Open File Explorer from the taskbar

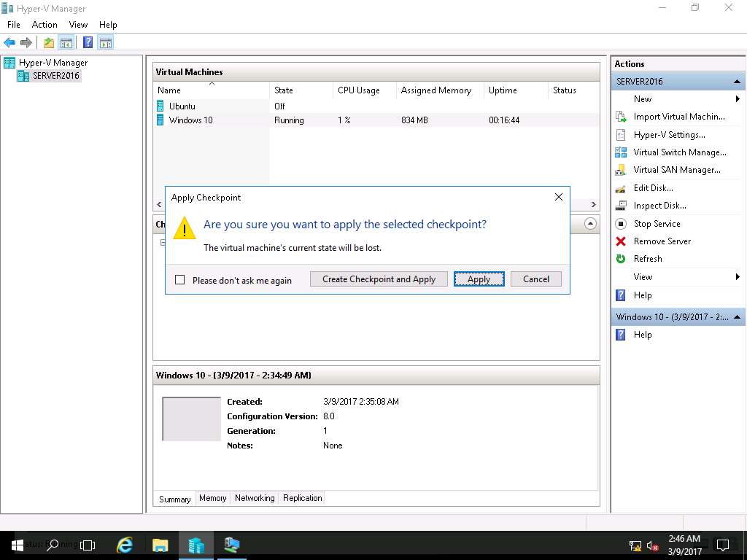pos(160,545)
